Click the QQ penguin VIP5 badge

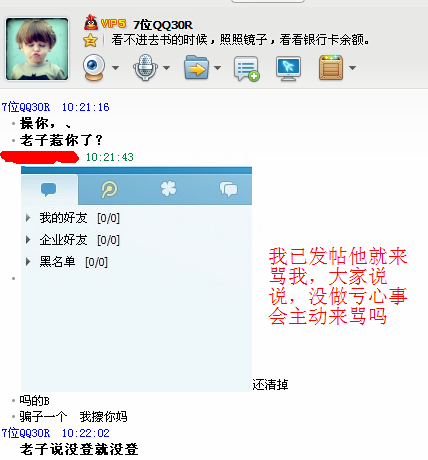104,23
